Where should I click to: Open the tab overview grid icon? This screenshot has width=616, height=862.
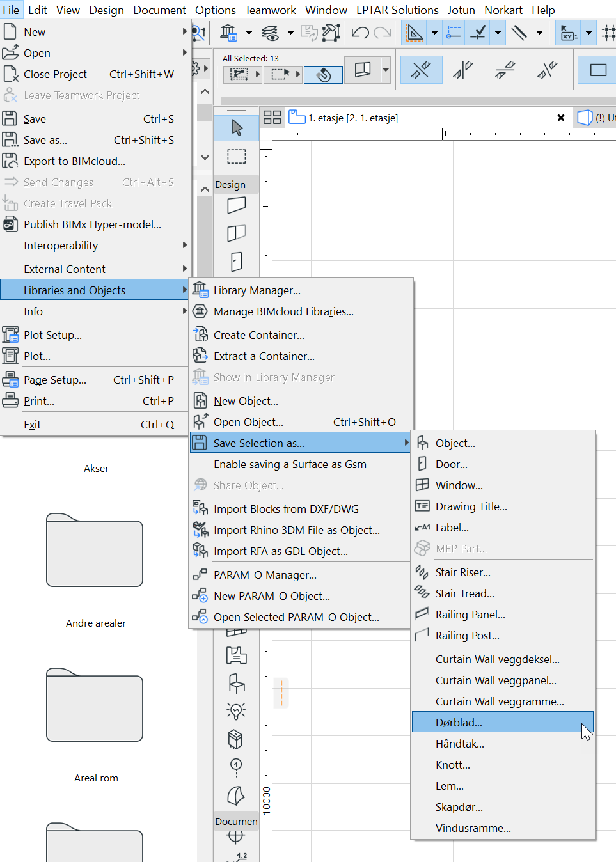(272, 117)
